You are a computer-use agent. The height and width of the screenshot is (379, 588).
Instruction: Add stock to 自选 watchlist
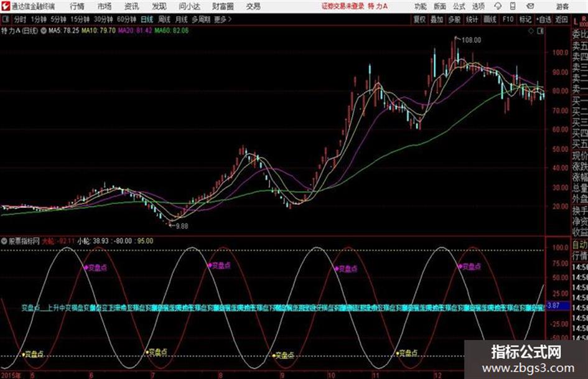coord(544,19)
